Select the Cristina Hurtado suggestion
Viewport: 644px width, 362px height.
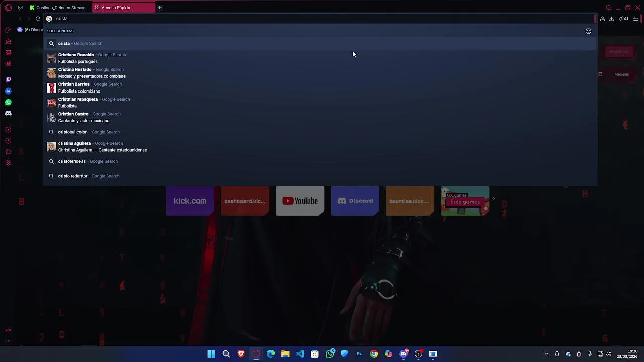[x=320, y=73]
